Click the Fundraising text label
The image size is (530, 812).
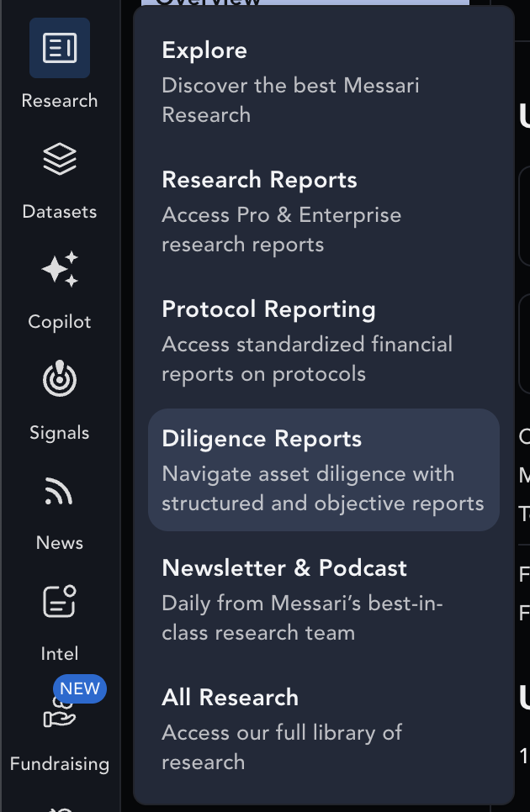click(x=60, y=764)
